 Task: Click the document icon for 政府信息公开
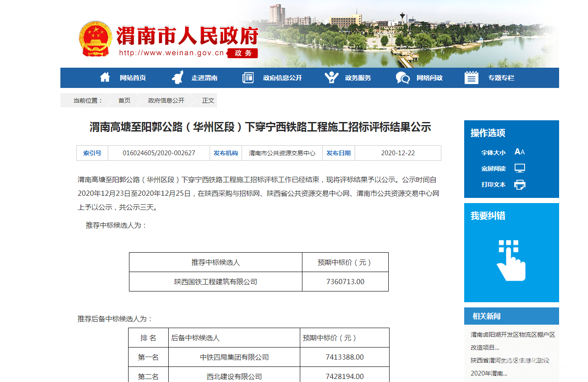click(x=248, y=78)
